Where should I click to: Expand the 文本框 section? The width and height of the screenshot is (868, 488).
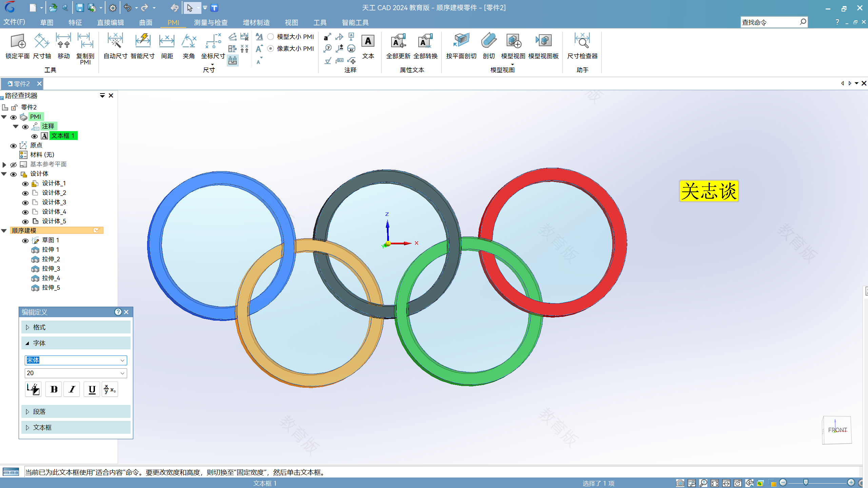76,427
